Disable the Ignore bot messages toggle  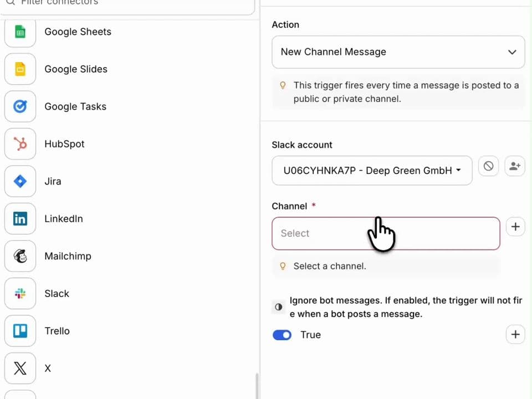point(282,335)
